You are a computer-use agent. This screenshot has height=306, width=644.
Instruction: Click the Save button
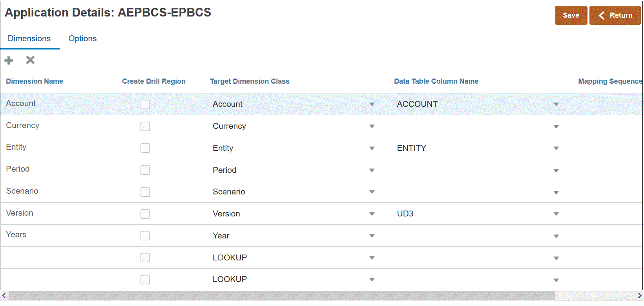(x=571, y=15)
